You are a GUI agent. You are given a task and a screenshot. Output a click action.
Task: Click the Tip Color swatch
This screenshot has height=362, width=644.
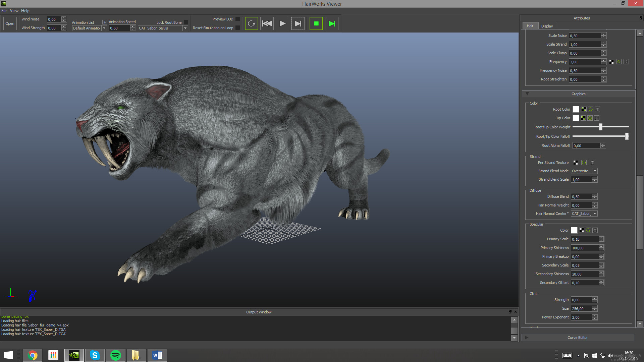[576, 118]
